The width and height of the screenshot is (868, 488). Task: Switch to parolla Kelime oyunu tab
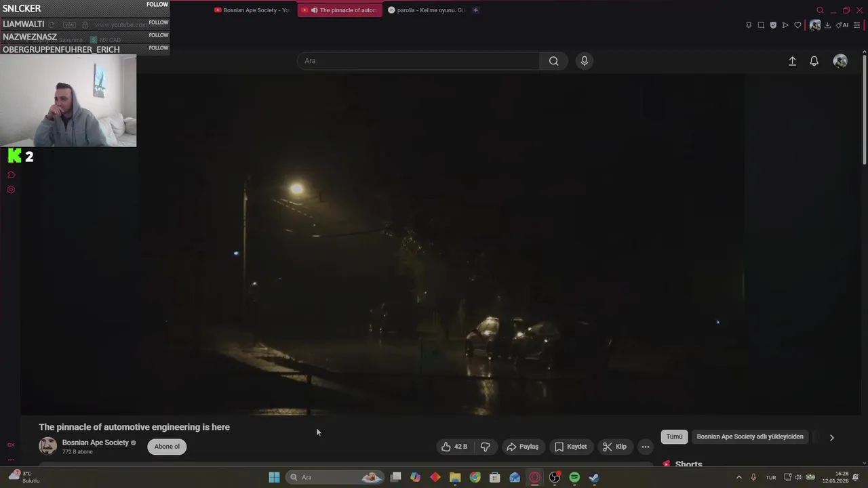427,10
